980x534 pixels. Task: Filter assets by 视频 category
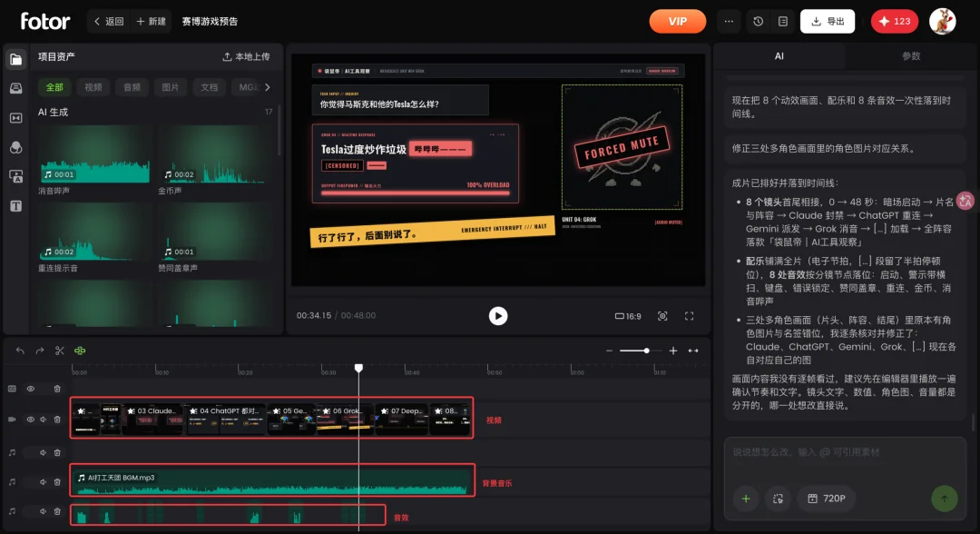[x=93, y=87]
